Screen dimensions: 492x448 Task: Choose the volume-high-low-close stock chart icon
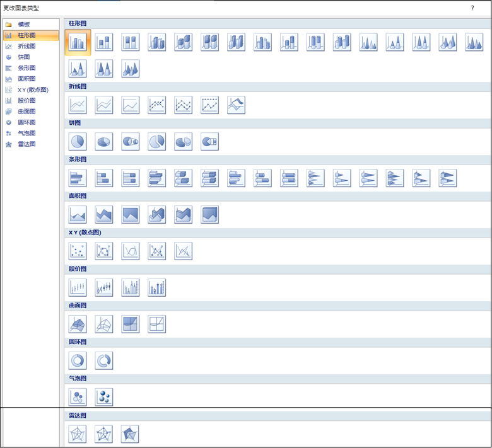point(130,287)
